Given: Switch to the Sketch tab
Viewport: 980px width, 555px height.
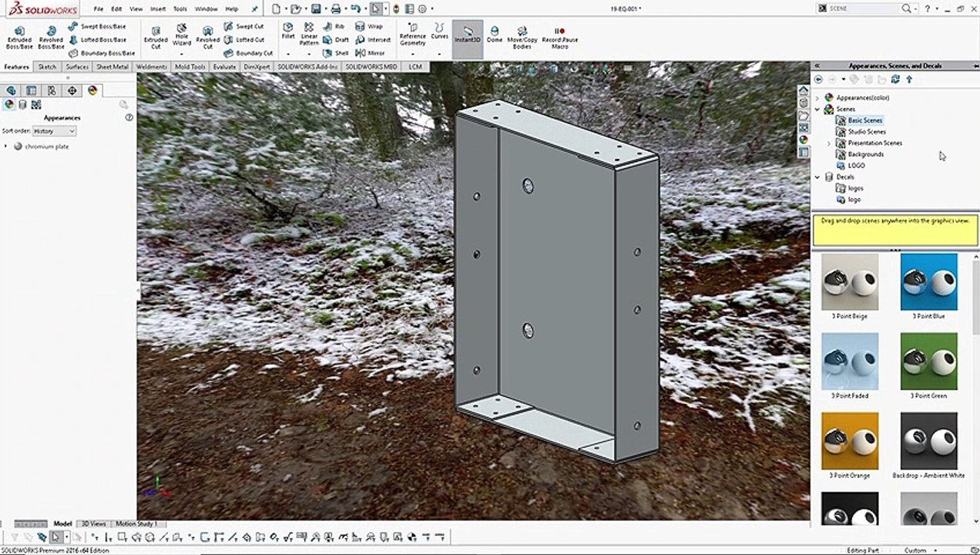Looking at the screenshot, I should coord(48,67).
